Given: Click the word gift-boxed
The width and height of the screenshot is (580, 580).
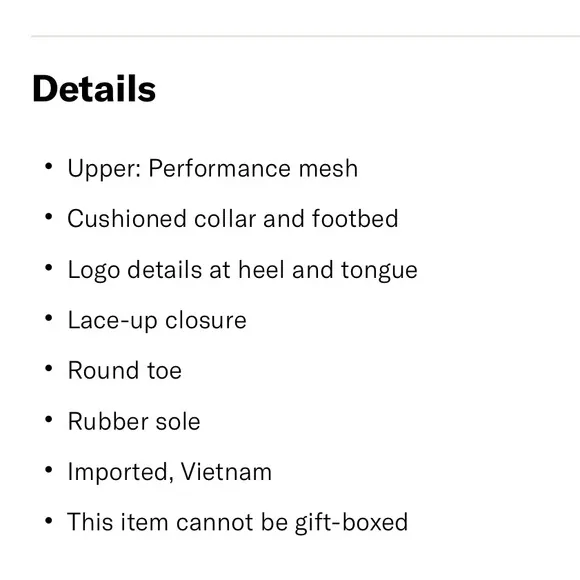Looking at the screenshot, I should [351, 522].
